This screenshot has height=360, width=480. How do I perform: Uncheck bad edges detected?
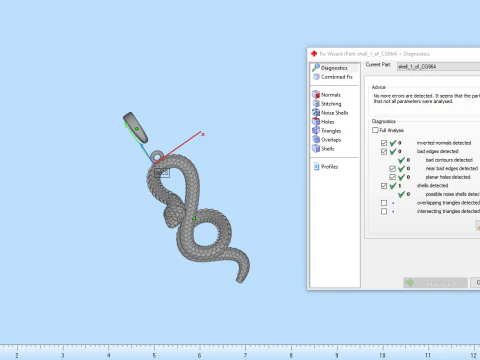pos(384,152)
